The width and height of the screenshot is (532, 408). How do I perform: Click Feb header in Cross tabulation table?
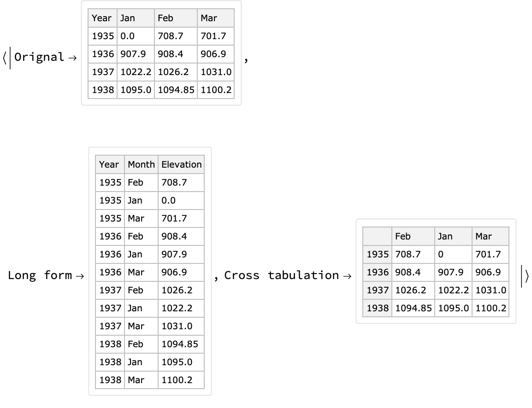point(402,236)
